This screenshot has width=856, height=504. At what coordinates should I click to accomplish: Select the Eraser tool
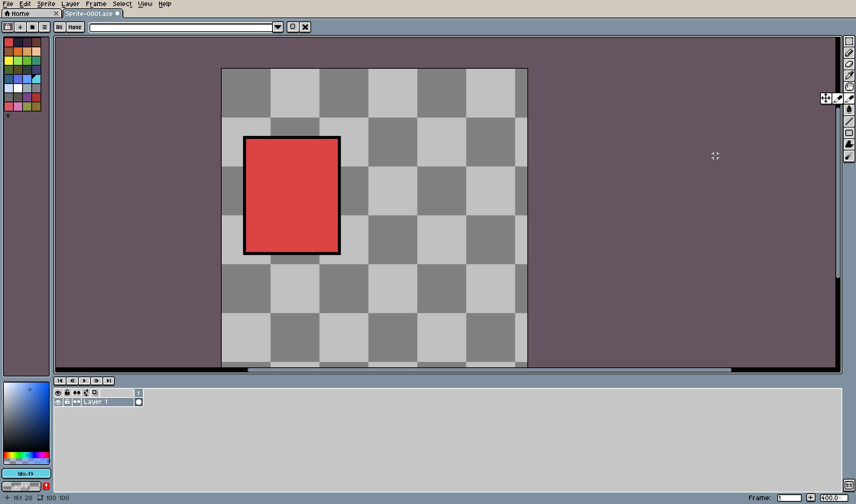click(x=849, y=64)
